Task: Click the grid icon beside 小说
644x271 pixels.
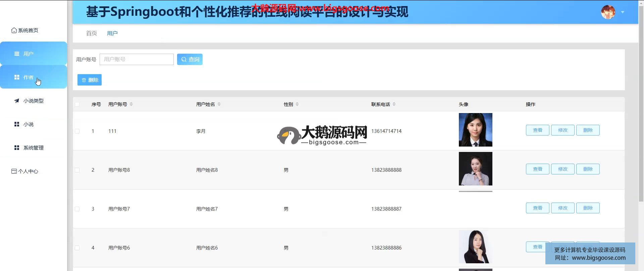Action: point(17,124)
